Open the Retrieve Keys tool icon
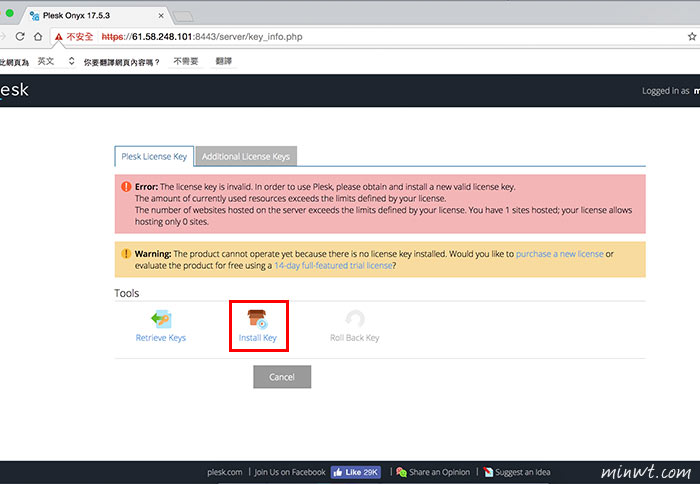This screenshot has width=700, height=484. pos(161,319)
